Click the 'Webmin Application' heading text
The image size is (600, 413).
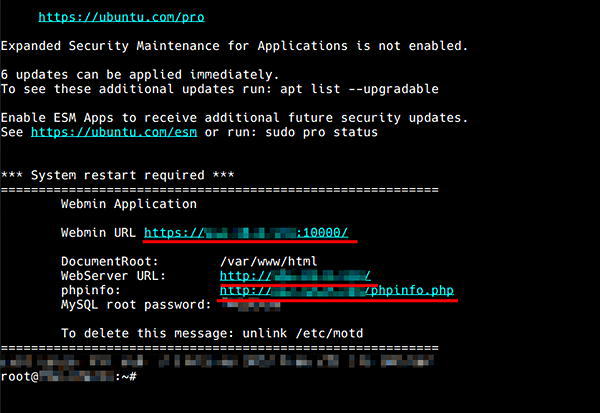click(129, 204)
